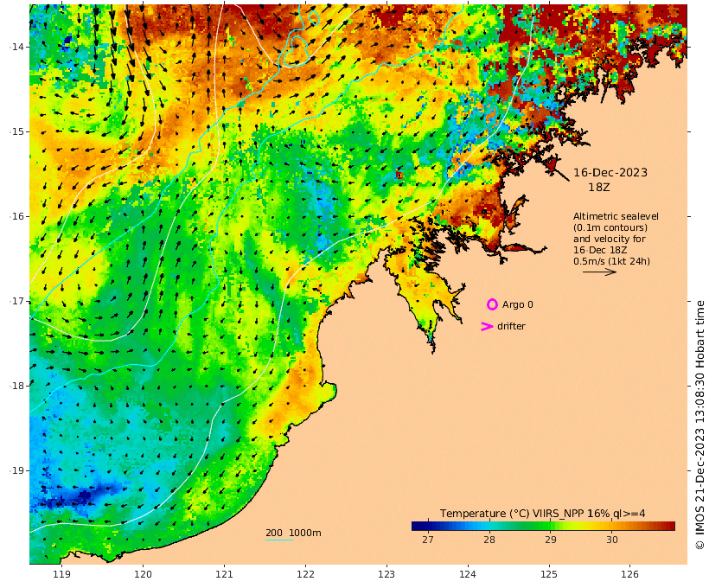Click the longitude axis label 126
The width and height of the screenshot is (709, 588).
(629, 574)
